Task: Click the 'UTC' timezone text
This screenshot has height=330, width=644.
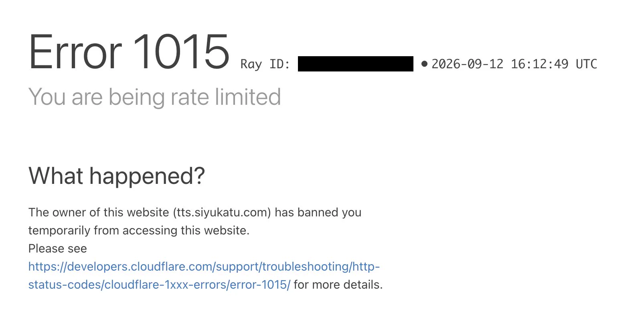Action: [586, 64]
